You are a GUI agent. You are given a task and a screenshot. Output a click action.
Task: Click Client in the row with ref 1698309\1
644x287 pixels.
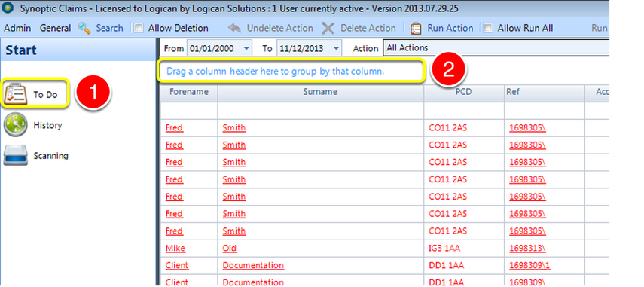point(177,266)
